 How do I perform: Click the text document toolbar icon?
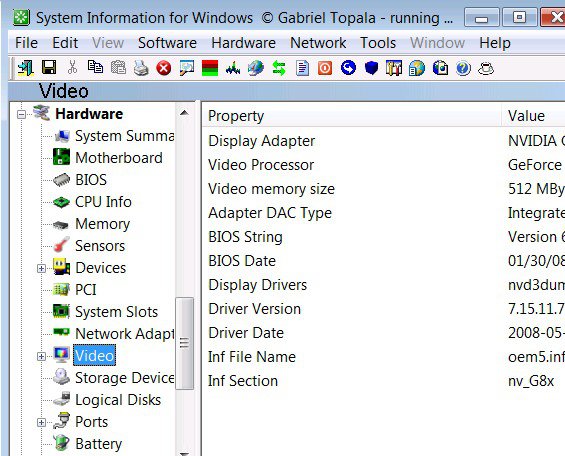(302, 68)
